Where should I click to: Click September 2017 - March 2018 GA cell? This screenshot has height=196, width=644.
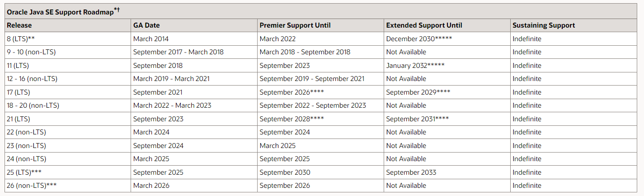pos(178,52)
